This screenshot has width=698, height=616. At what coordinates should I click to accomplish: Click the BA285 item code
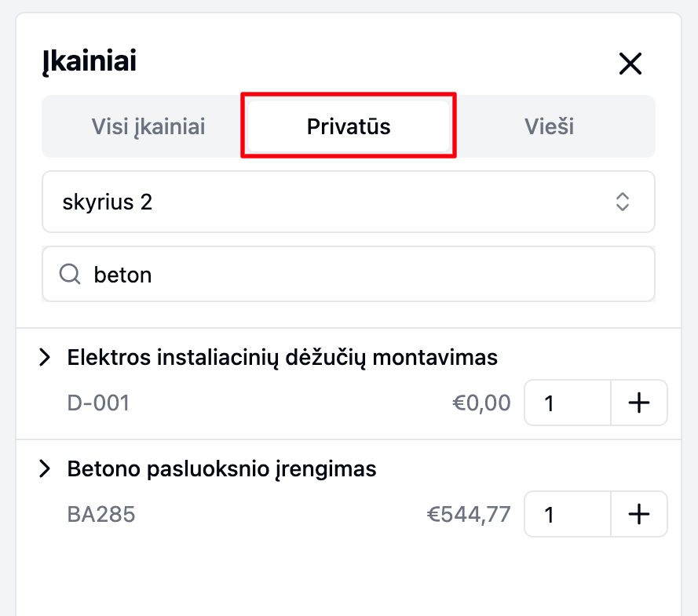click(x=101, y=515)
